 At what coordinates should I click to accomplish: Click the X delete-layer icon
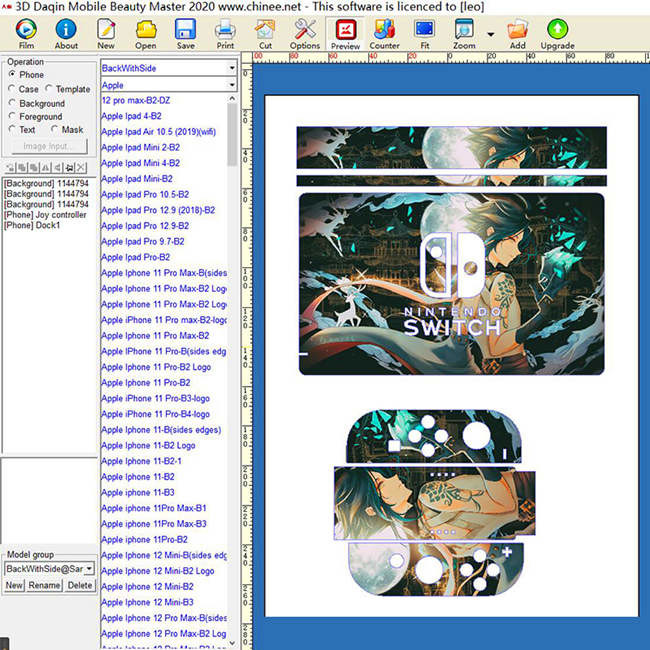click(x=81, y=167)
